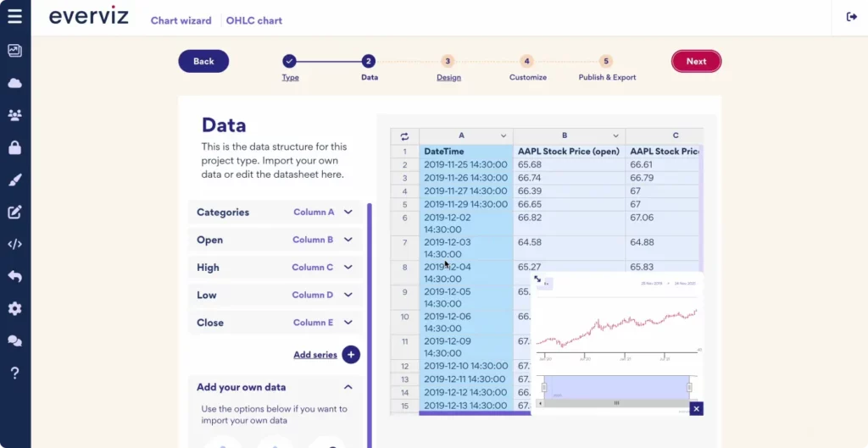Open the hamburger menu
This screenshot has height=448, width=868.
tap(15, 15)
